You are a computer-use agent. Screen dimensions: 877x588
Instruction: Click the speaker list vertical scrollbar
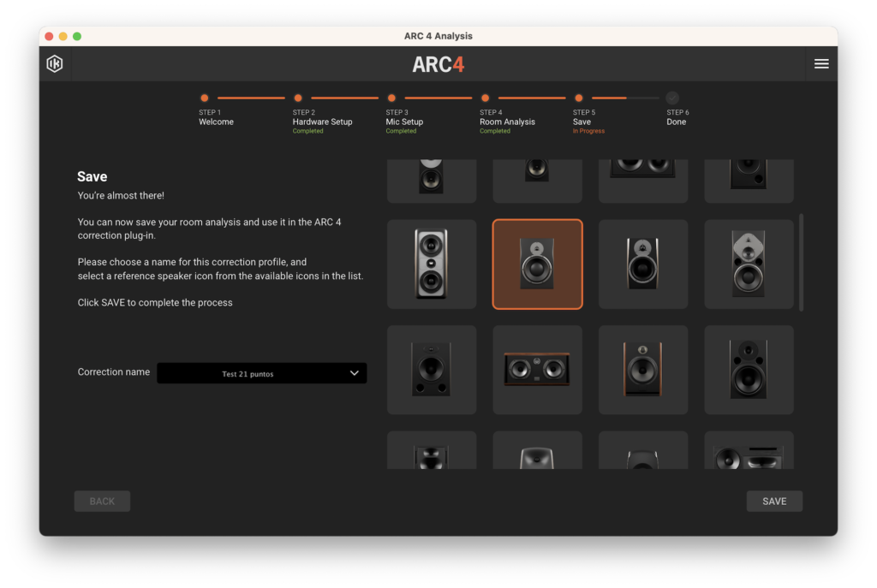(802, 262)
